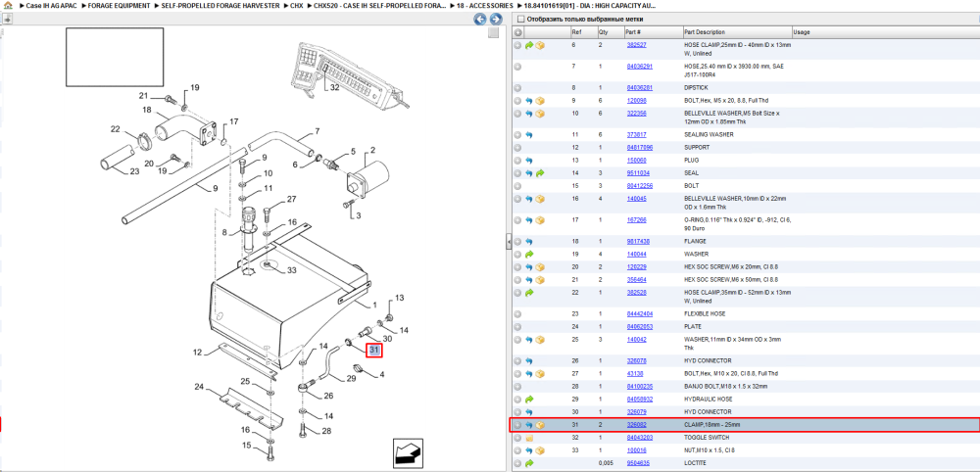Click the black arrow orientation icon on diagram
The height and width of the screenshot is (472, 980).
tap(406, 452)
